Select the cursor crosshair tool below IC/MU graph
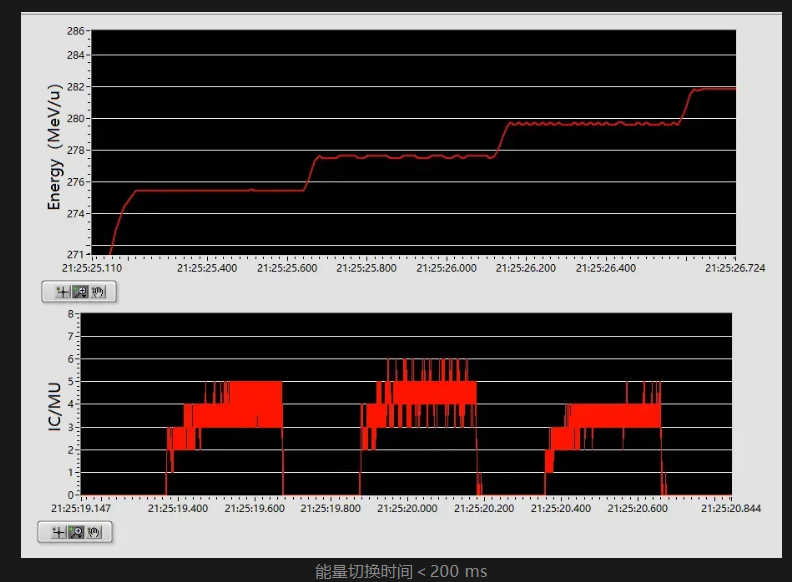The image size is (792, 582). [x=58, y=532]
